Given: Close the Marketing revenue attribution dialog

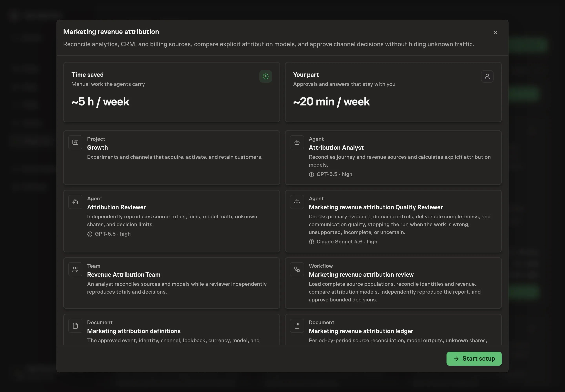Looking at the screenshot, I should tap(495, 32).
